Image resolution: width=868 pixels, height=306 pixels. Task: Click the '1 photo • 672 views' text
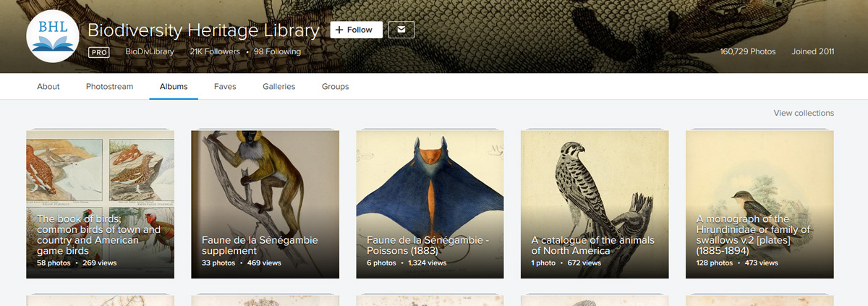[566, 263]
